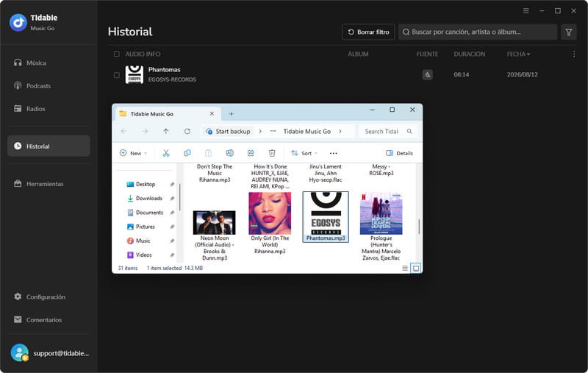Select the Tidabie Music Go Explorer tab
The image size is (588, 373).
pyautogui.click(x=168, y=114)
